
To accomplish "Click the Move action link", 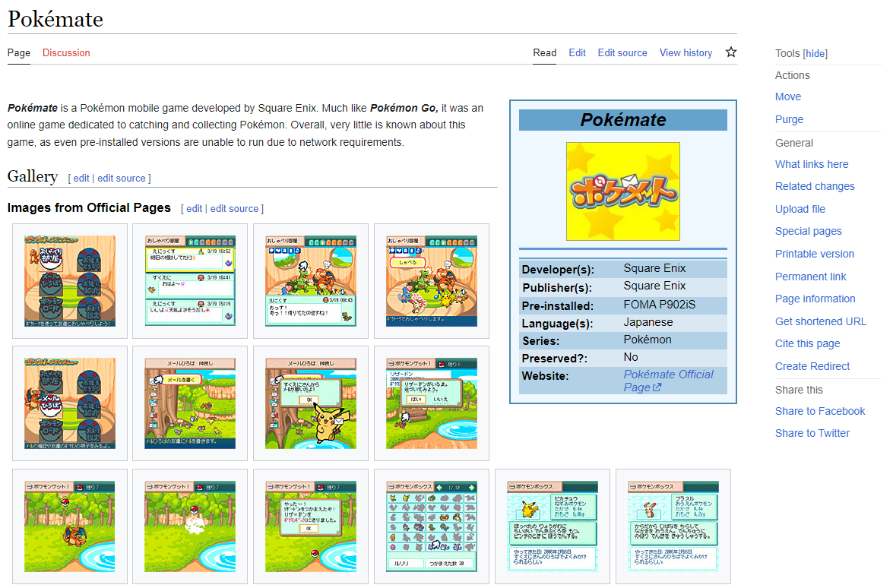I will (787, 96).
